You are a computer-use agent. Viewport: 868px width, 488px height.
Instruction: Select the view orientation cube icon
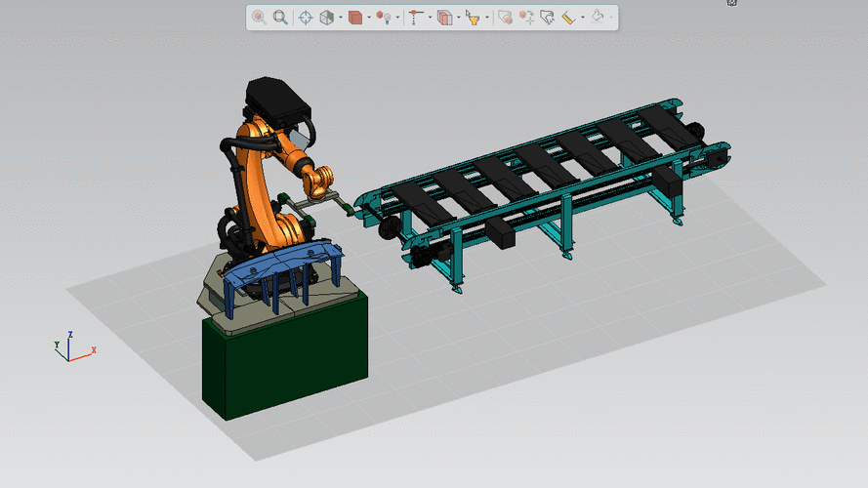(327, 18)
